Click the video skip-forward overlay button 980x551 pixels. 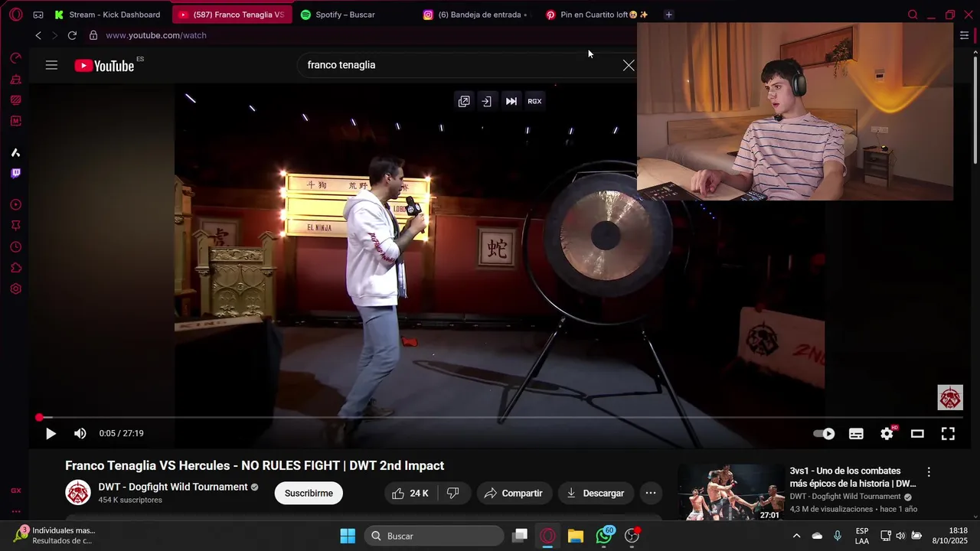511,101
